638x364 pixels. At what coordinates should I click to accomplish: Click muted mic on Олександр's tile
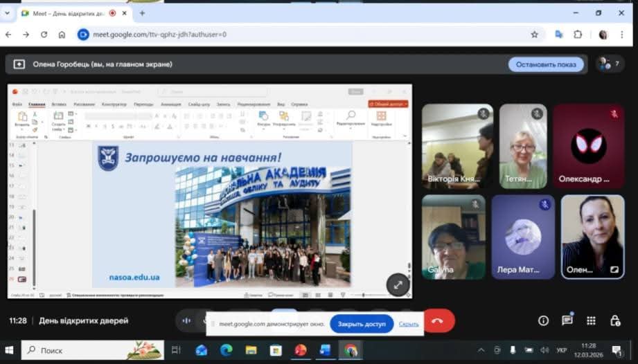614,113
